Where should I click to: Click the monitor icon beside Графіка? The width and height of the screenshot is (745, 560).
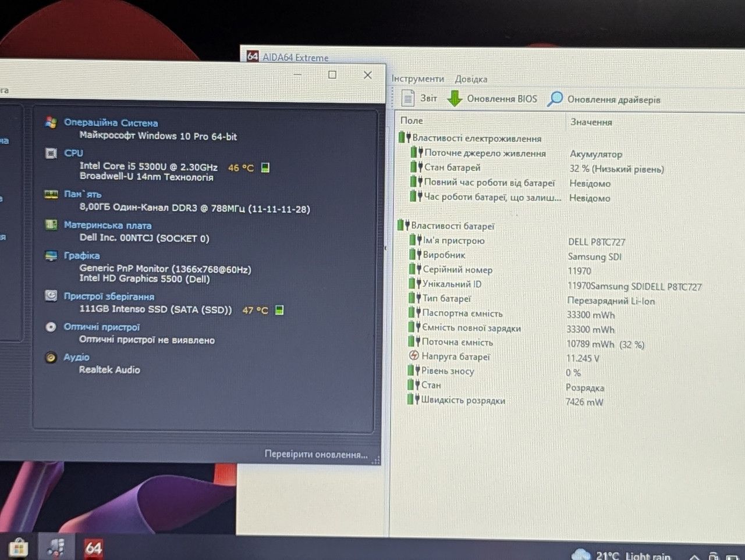tap(51, 255)
